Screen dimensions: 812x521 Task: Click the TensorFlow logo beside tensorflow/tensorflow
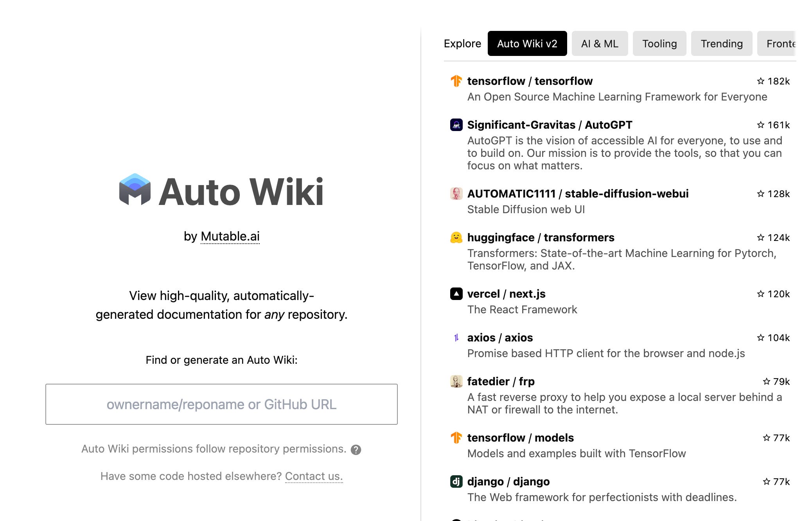pyautogui.click(x=456, y=81)
